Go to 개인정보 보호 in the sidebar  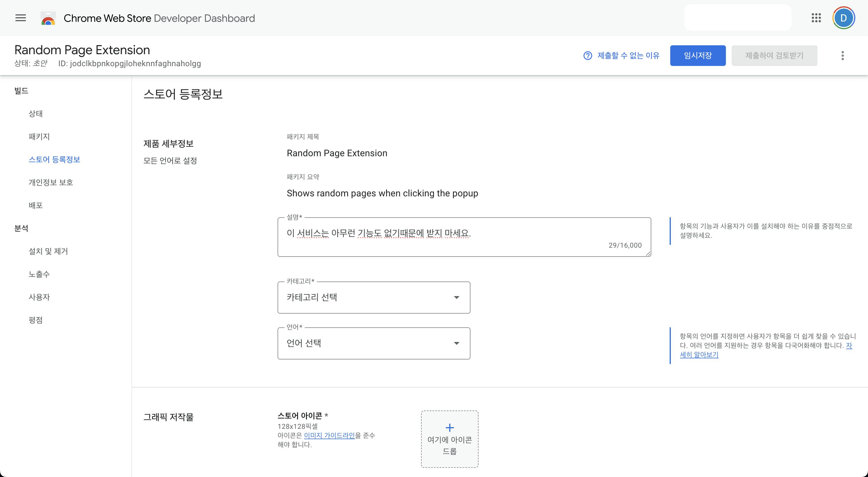(x=51, y=182)
